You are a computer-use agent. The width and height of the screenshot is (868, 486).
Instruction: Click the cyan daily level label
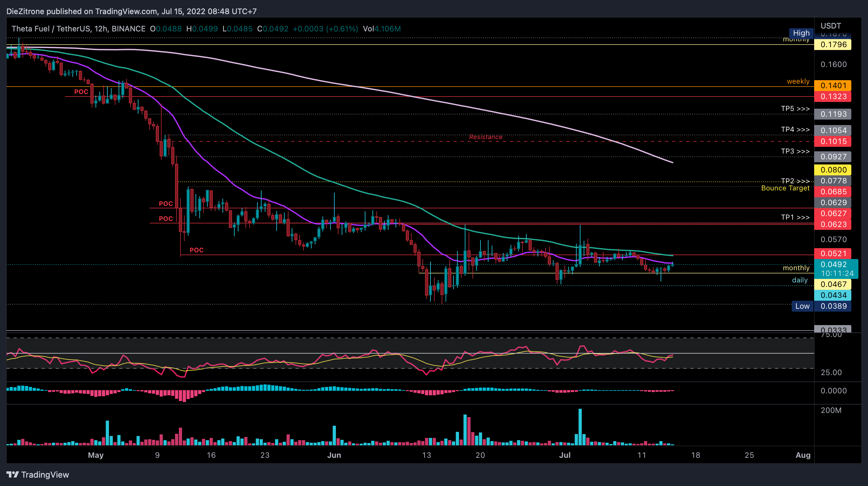click(800, 280)
